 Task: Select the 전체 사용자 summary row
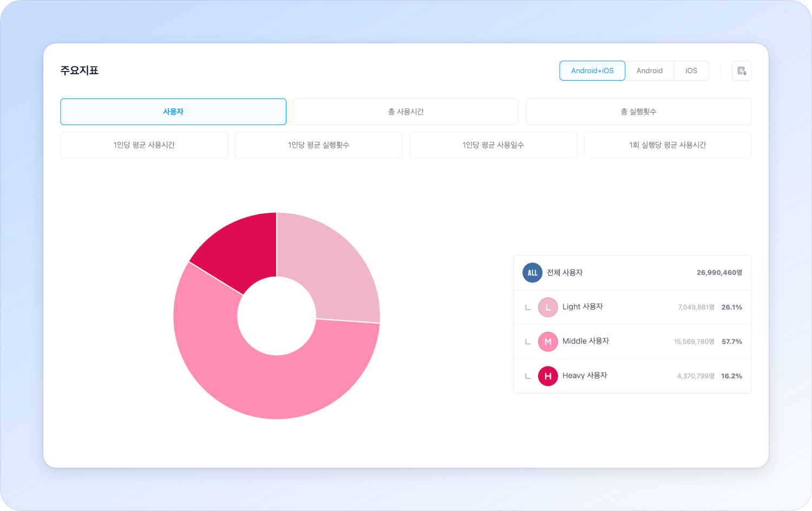(x=632, y=273)
